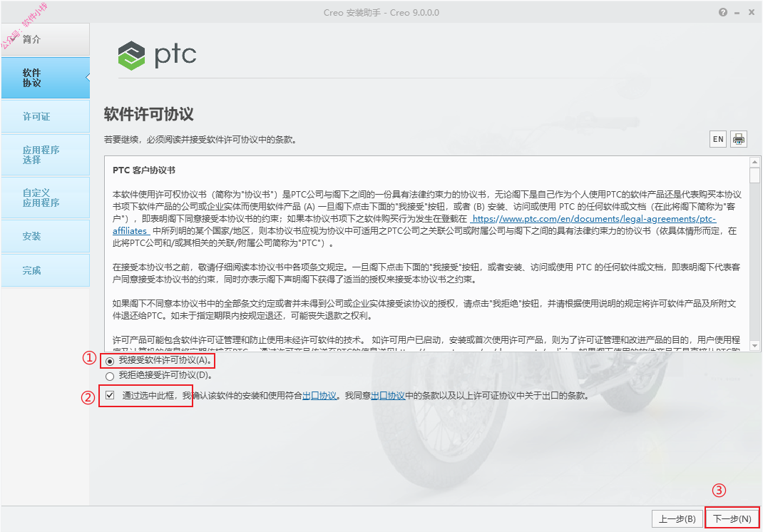Click the help question mark icon
763x532 pixels.
(x=722, y=12)
